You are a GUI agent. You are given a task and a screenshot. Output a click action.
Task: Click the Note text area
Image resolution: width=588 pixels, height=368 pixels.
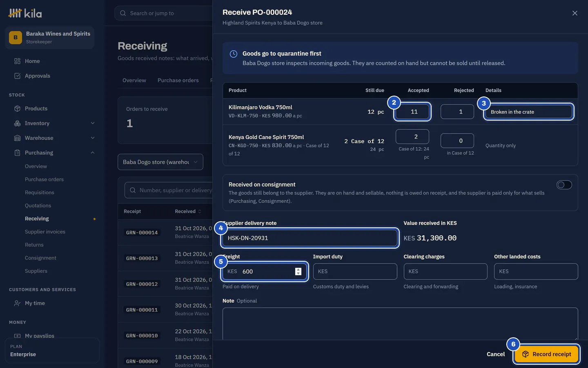point(400,324)
